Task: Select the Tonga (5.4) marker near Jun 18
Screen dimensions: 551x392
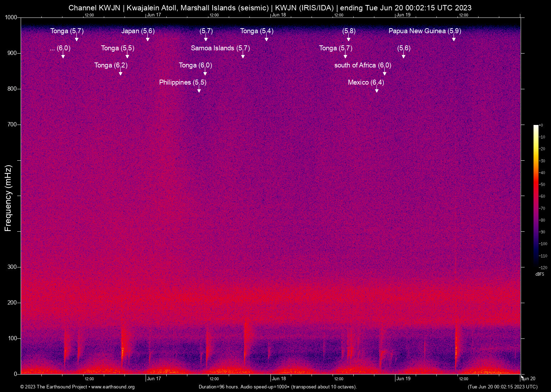Action: [x=267, y=39]
